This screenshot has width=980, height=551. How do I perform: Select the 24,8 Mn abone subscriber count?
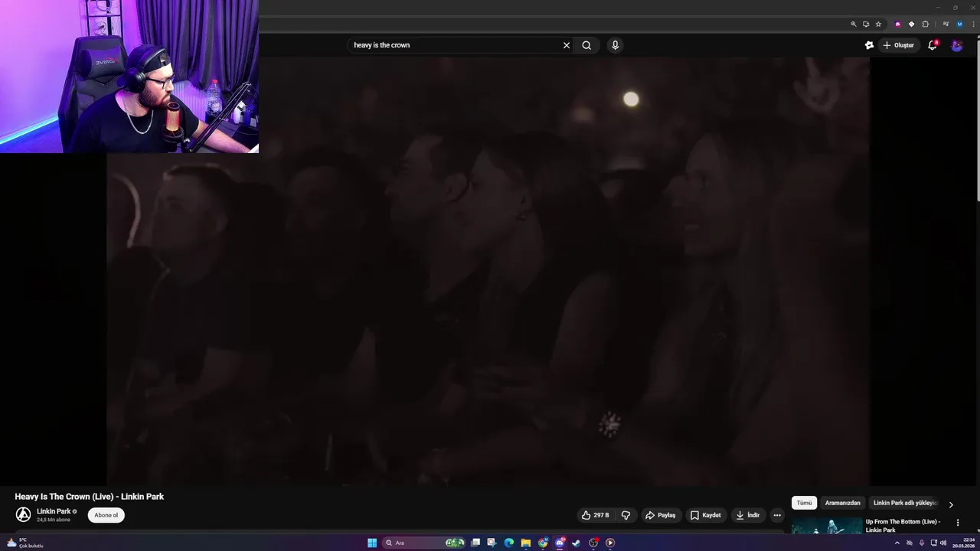pos(54,520)
